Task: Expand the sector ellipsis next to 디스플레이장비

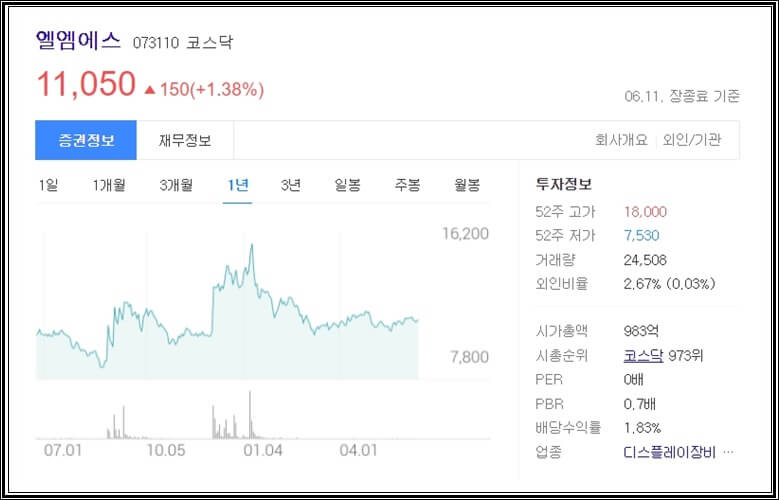Action: click(728, 452)
